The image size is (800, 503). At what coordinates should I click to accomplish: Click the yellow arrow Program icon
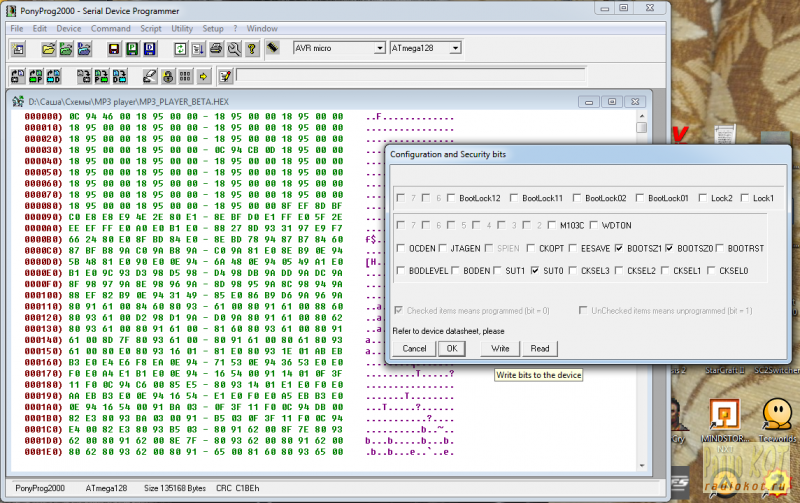point(203,77)
